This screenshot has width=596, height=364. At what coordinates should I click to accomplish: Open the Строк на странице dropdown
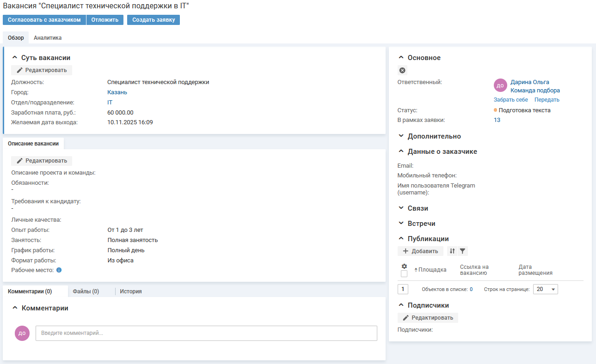tap(546, 289)
